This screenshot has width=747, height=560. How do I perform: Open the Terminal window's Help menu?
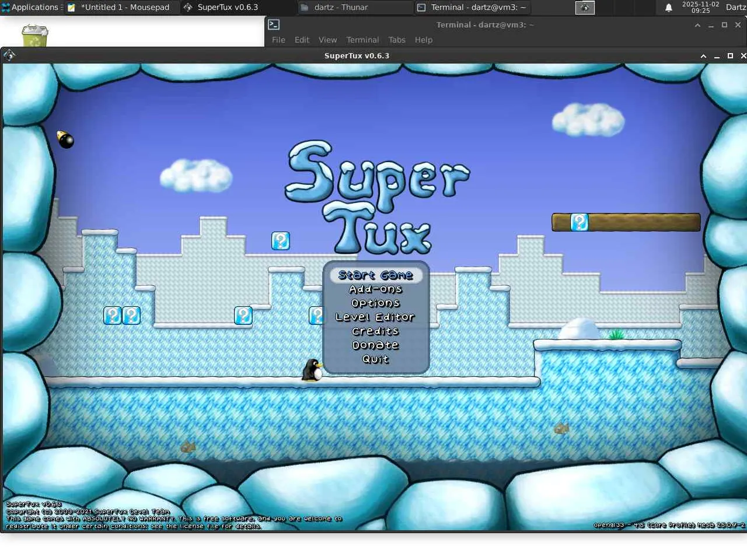pyautogui.click(x=424, y=40)
